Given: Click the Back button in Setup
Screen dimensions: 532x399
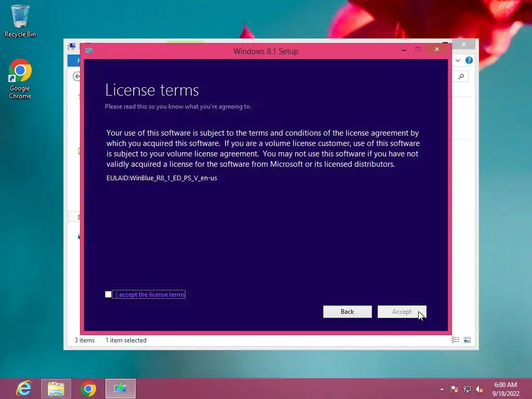Looking at the screenshot, I should 347,312.
